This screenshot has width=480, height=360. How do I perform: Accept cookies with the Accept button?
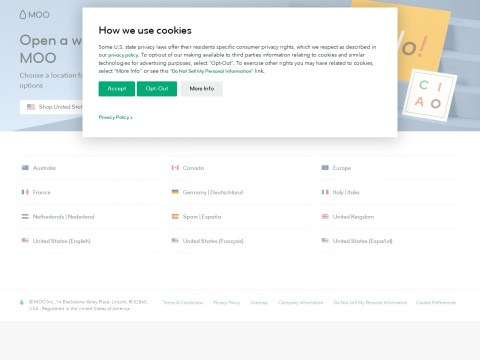click(117, 89)
